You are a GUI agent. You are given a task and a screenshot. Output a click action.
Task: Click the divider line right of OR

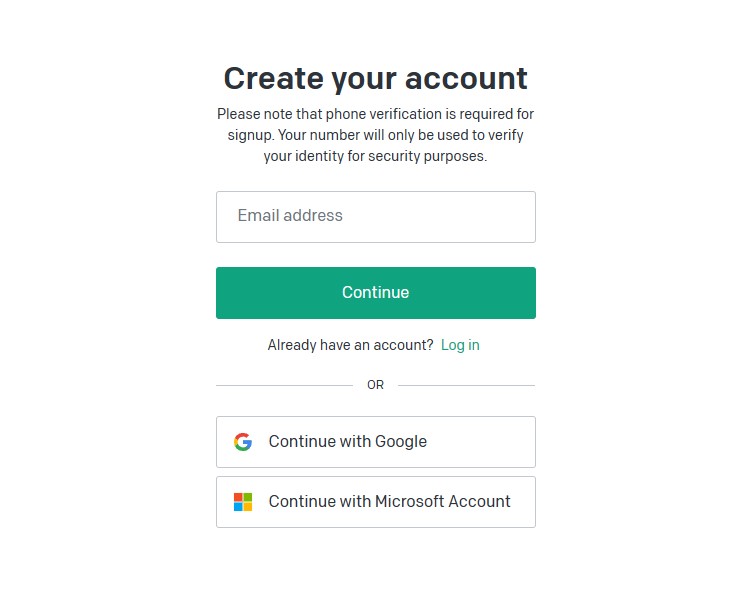(466, 385)
